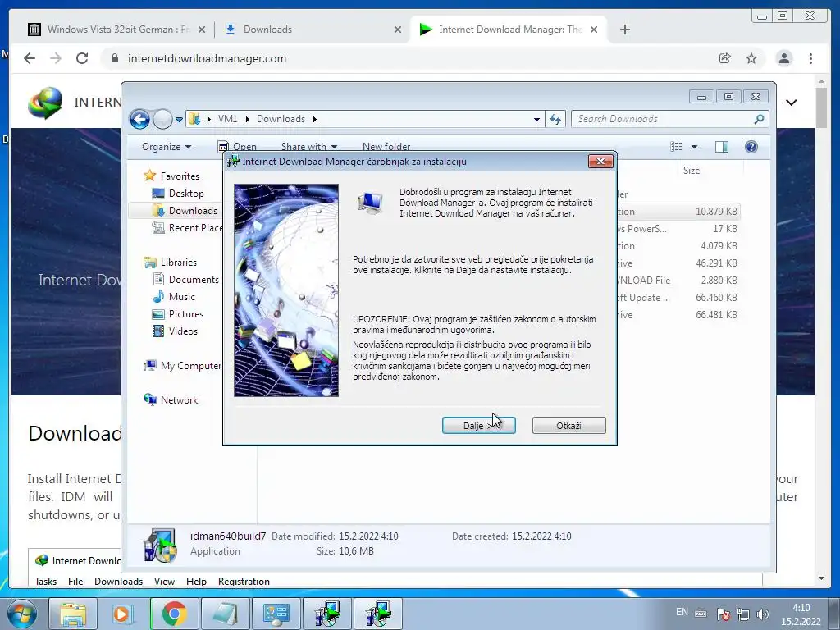Click idman640build7 icon in details pane
The width and height of the screenshot is (840, 630).
click(x=160, y=545)
